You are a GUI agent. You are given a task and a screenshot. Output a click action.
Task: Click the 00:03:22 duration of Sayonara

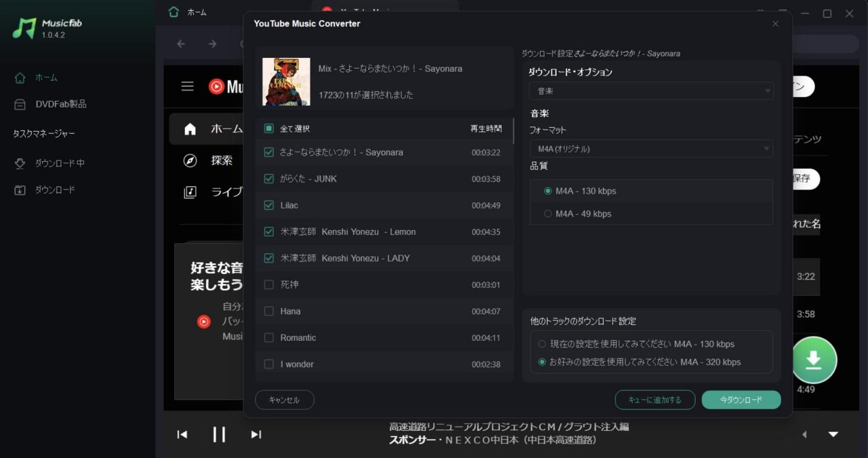click(486, 152)
